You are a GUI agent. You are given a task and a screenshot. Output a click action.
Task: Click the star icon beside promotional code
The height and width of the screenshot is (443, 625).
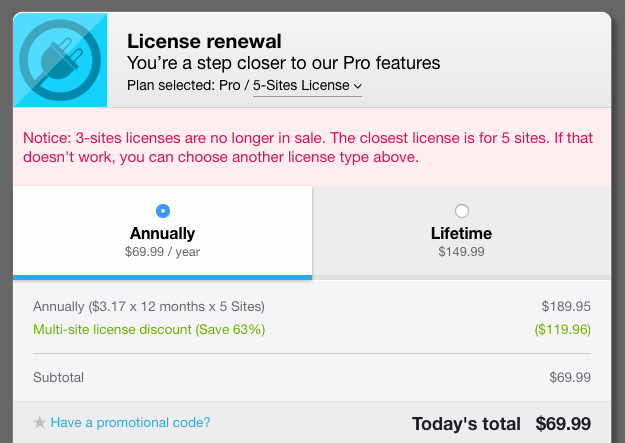pyautogui.click(x=40, y=423)
